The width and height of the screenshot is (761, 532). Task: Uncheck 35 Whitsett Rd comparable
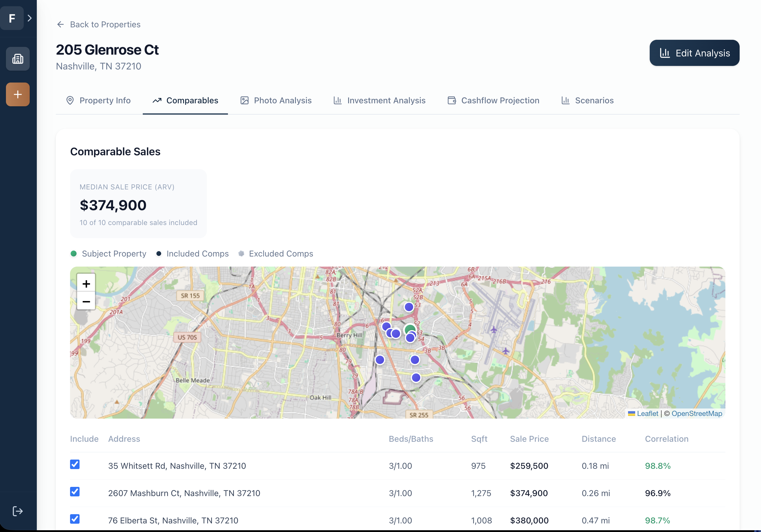tap(75, 464)
